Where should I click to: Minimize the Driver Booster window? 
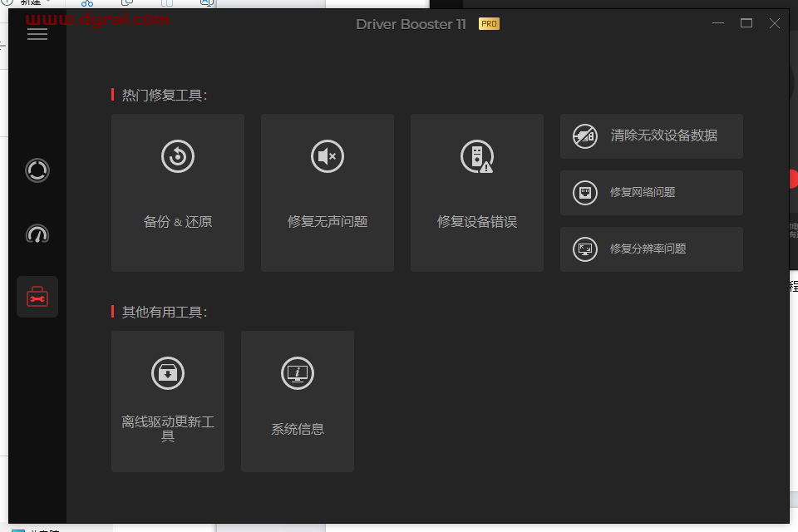click(x=718, y=23)
